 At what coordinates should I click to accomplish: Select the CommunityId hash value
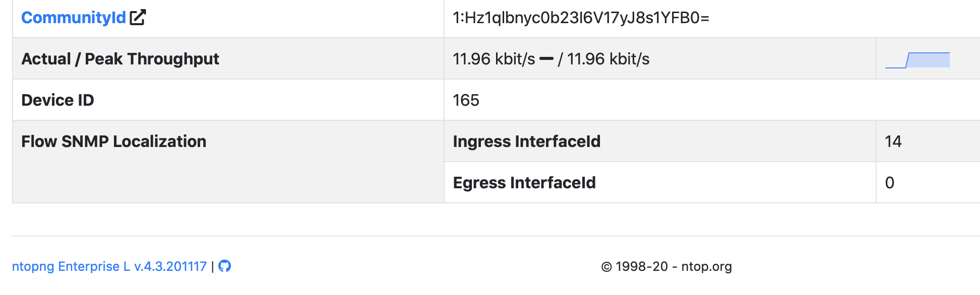click(x=581, y=18)
